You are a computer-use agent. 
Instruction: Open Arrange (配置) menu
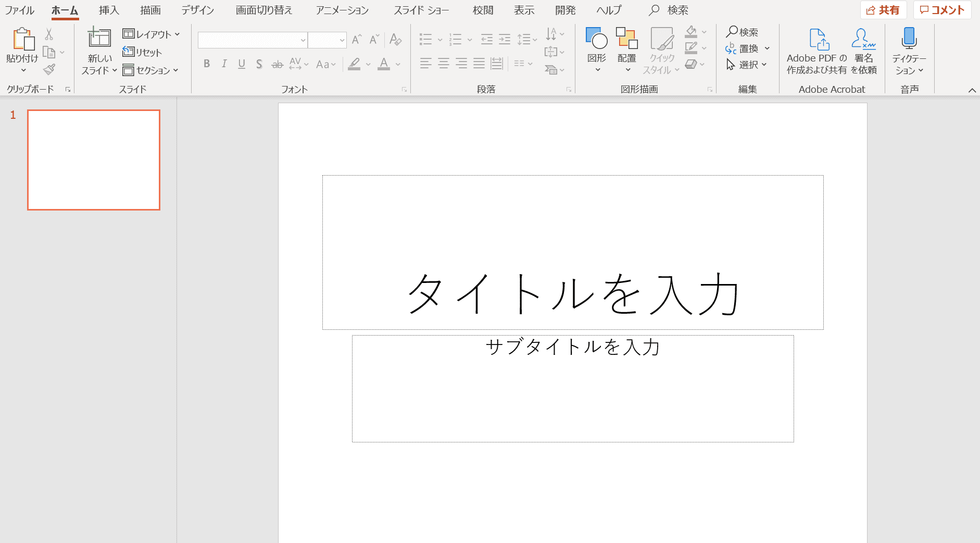[x=627, y=50]
